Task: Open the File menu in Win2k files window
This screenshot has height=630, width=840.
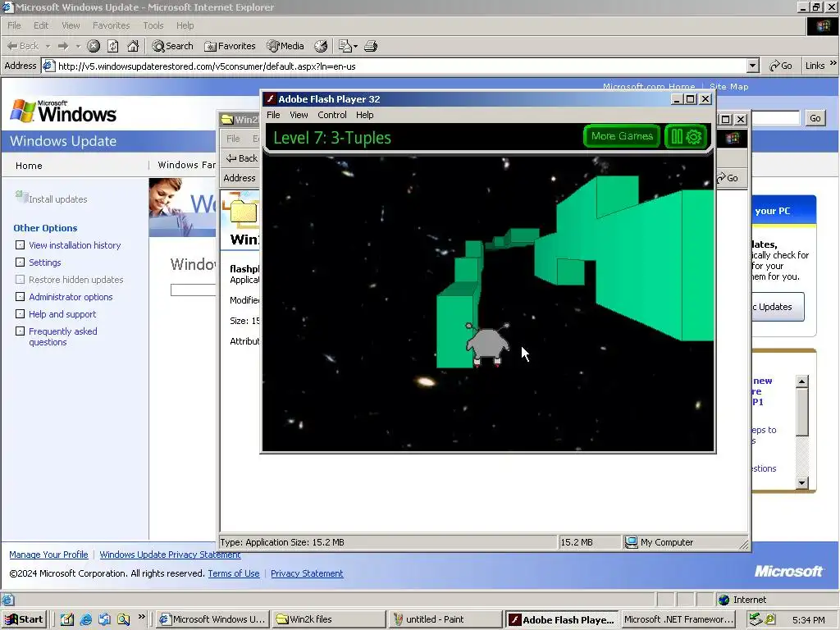Action: click(x=233, y=139)
